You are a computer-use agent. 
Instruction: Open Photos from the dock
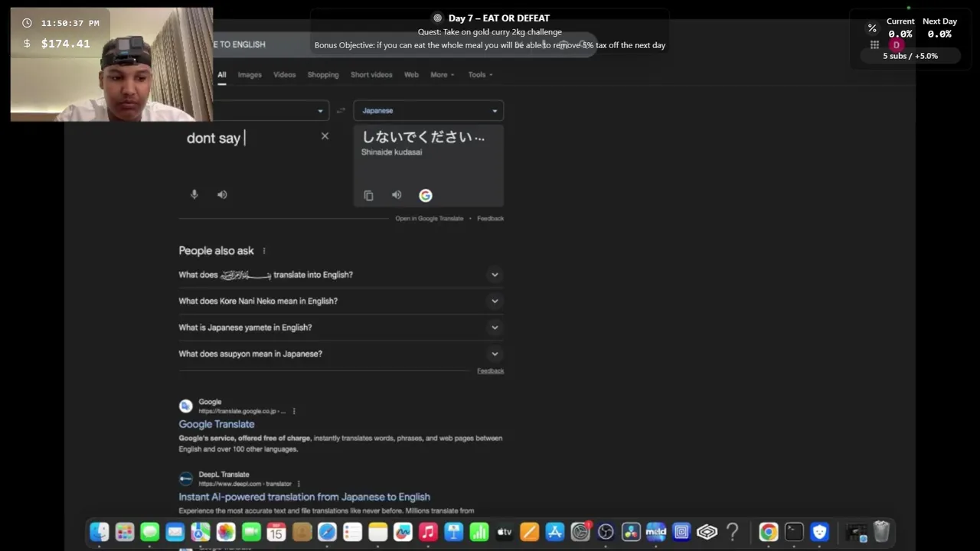click(x=226, y=532)
